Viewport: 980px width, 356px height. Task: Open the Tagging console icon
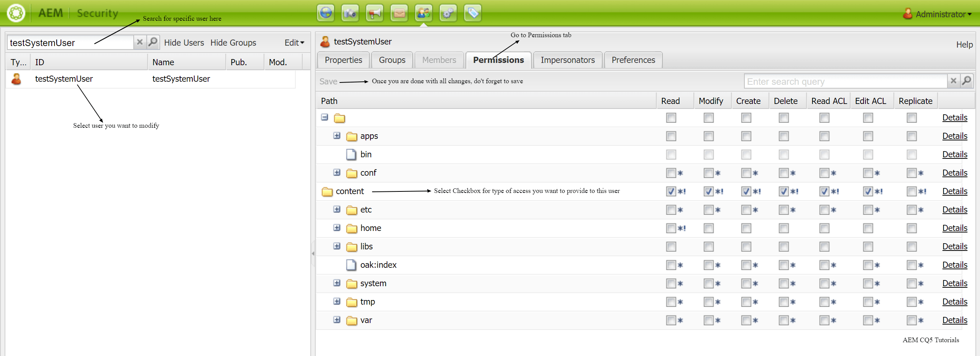tap(472, 13)
